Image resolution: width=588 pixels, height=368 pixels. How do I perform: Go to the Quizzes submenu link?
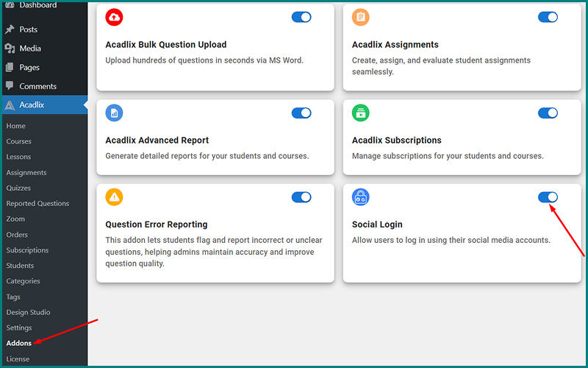18,188
